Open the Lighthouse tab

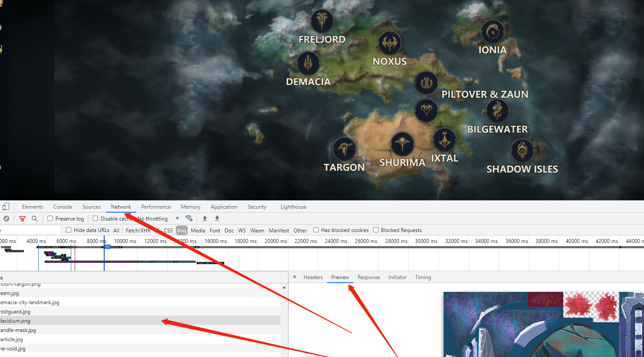(294, 207)
